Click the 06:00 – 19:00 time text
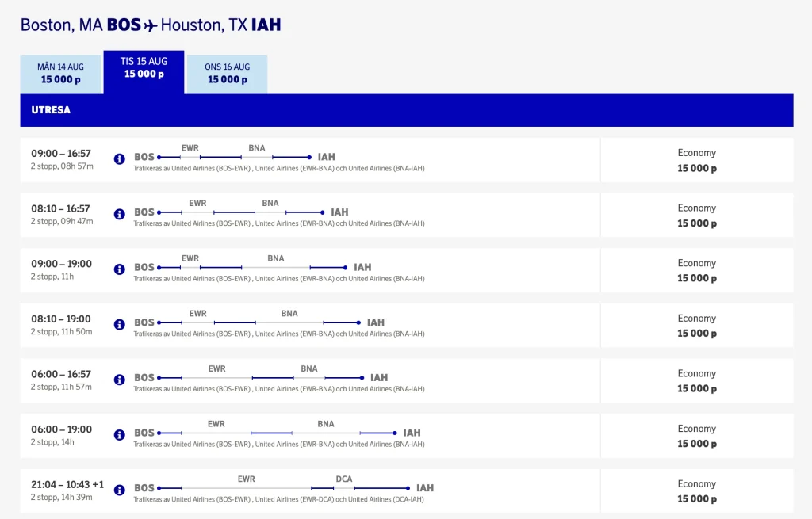812x519 pixels. [61, 429]
